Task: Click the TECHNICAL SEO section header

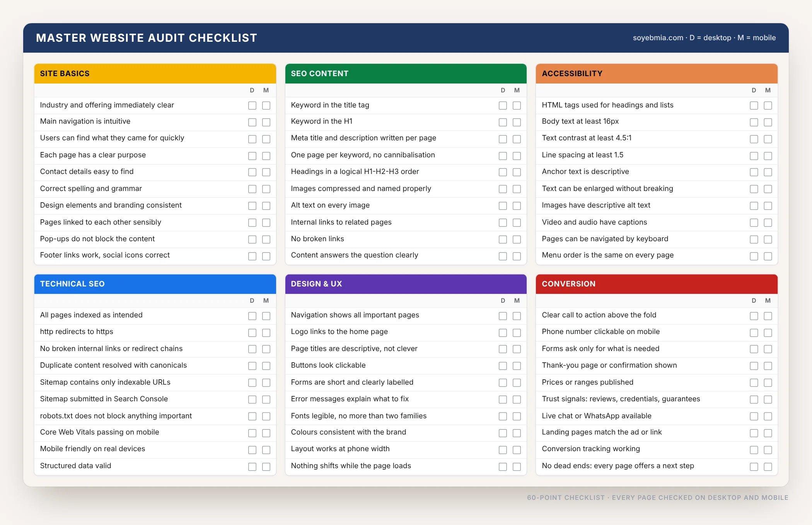Action: [x=155, y=284]
